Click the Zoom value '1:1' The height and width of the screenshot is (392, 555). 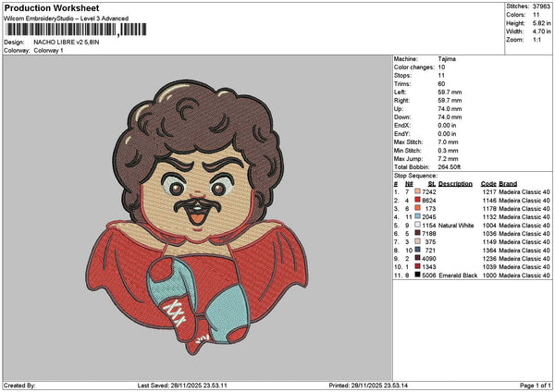click(x=536, y=40)
